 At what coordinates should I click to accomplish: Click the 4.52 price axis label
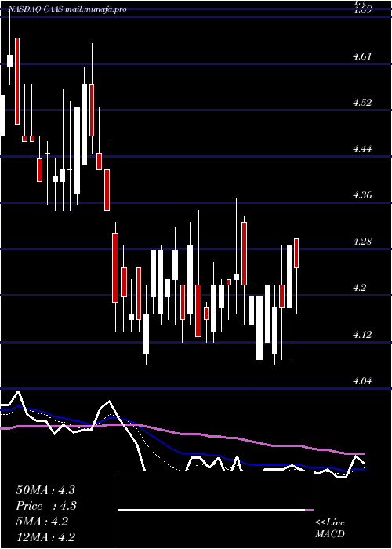tap(362, 102)
